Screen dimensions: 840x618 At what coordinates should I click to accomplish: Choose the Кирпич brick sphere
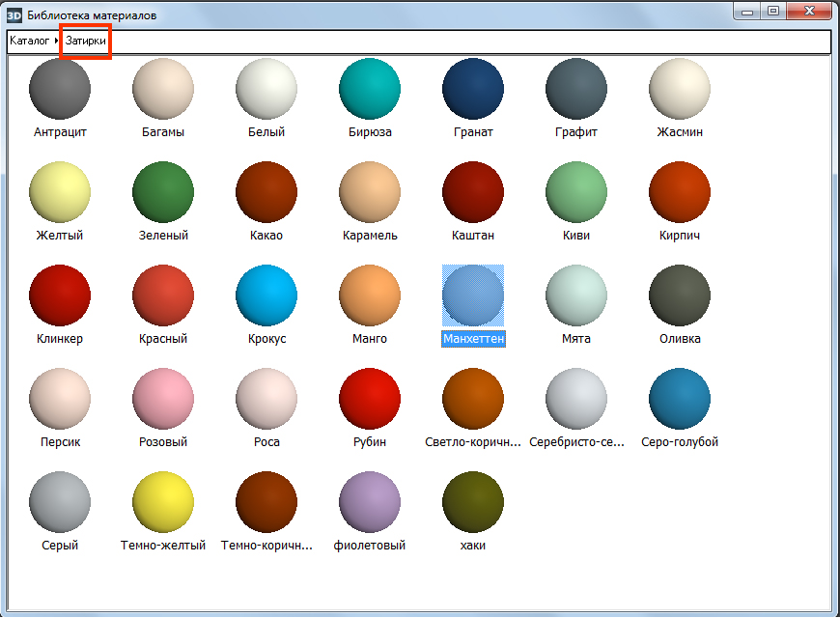click(680, 192)
